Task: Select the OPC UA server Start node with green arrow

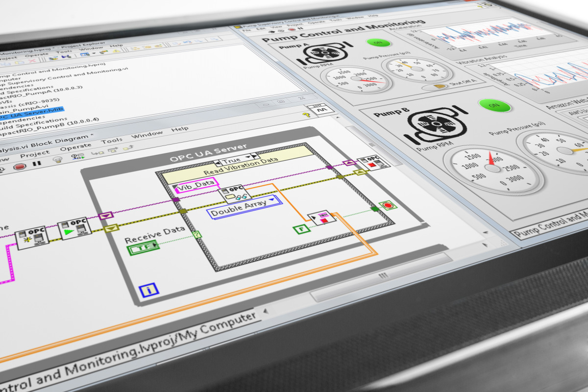Action: pos(74,227)
